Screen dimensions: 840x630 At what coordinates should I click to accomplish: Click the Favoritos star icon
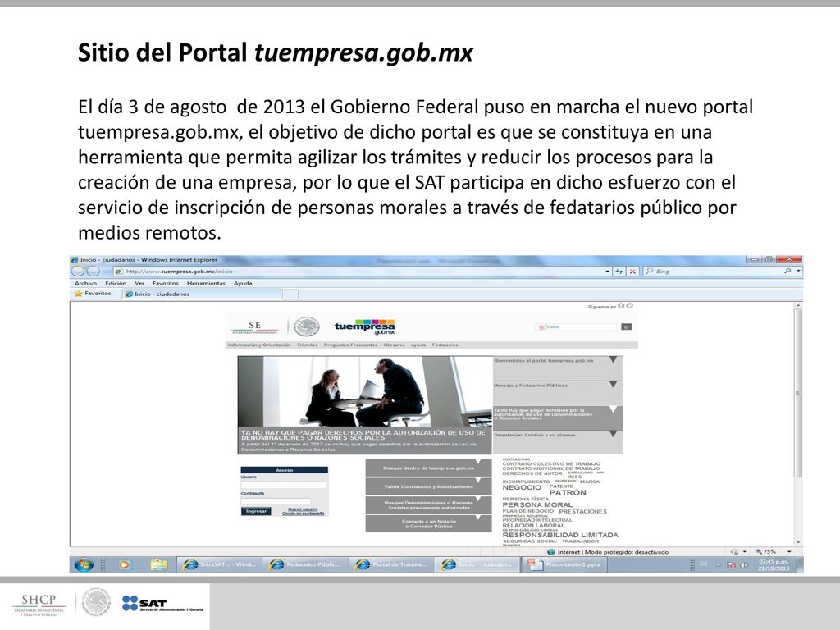coord(79,294)
